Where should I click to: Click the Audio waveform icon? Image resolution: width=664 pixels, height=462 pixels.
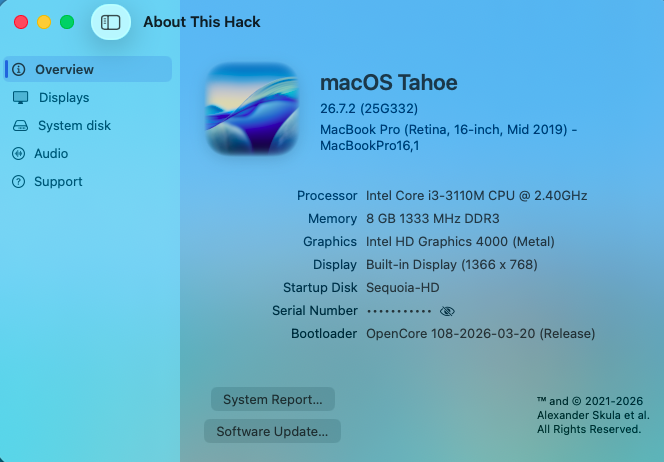click(x=19, y=153)
